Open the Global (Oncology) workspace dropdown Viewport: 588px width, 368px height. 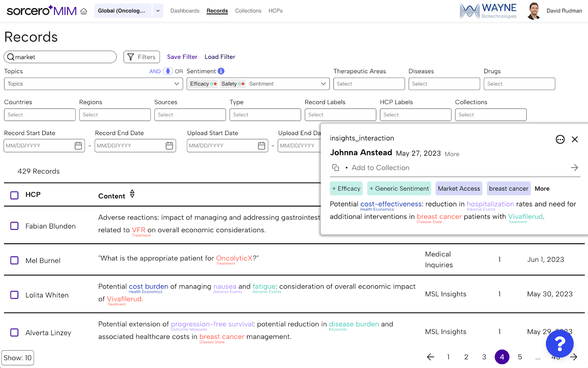(158, 11)
